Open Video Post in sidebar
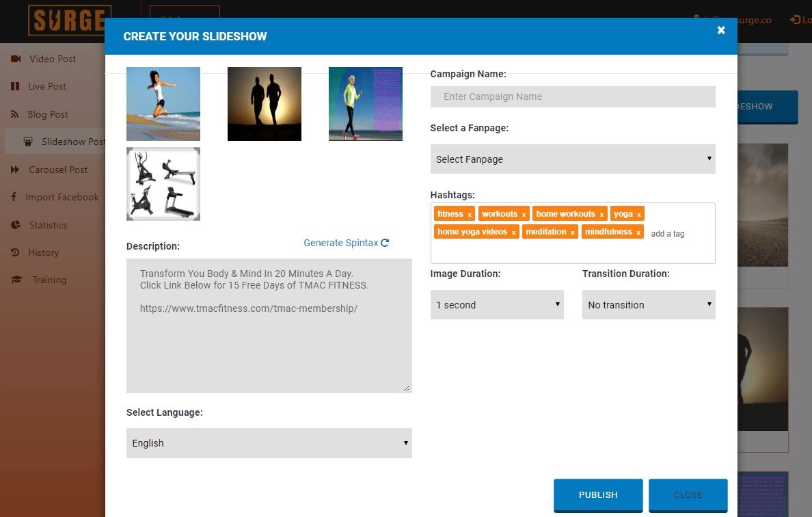This screenshot has width=812, height=517. [x=53, y=59]
